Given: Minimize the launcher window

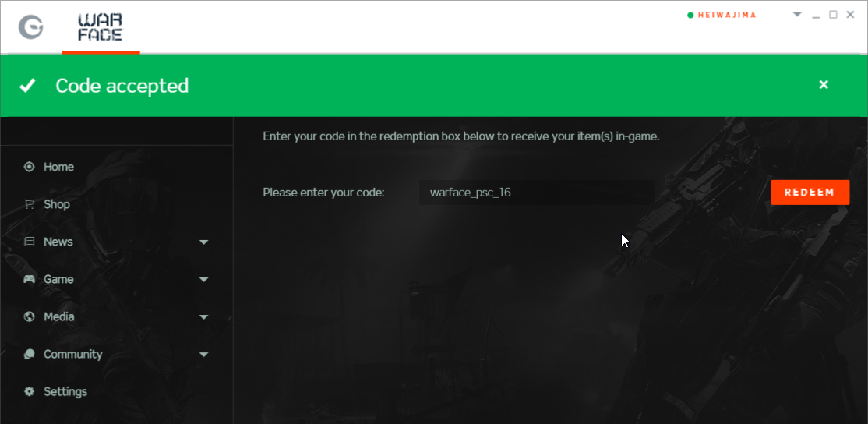Looking at the screenshot, I should [x=816, y=16].
